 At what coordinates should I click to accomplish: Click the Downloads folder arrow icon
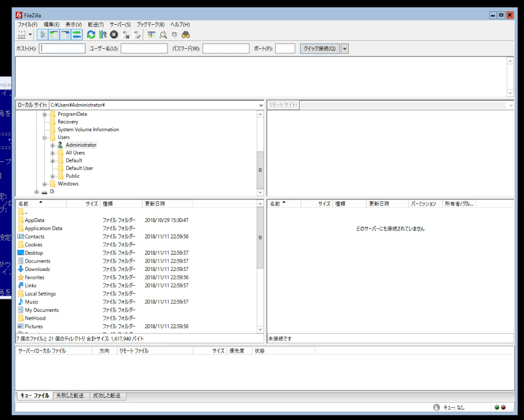click(21, 269)
